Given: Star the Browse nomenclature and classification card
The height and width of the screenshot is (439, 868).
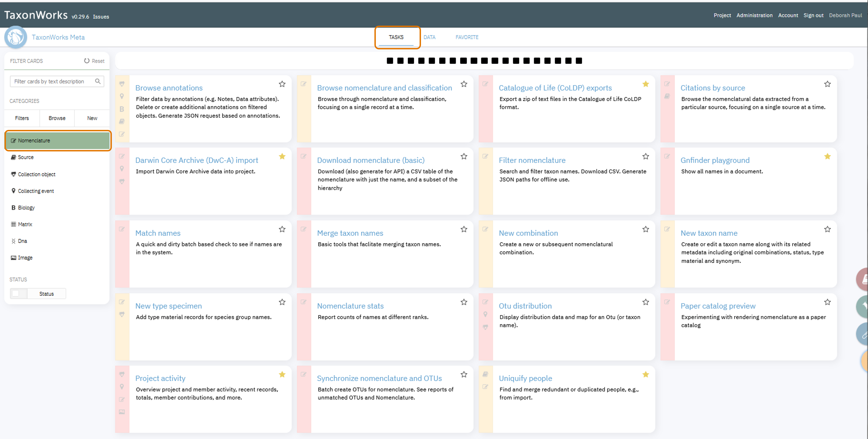Looking at the screenshot, I should [464, 84].
